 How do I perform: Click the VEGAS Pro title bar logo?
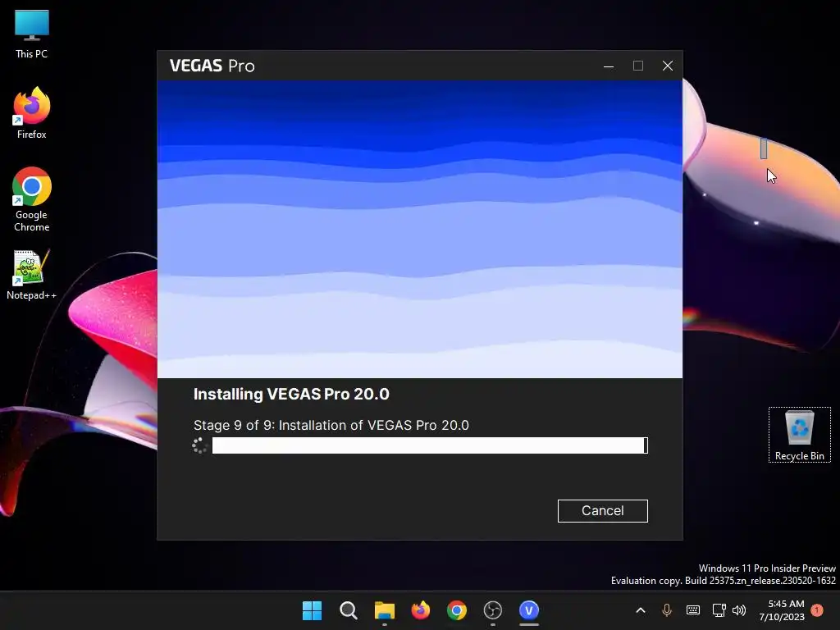[x=212, y=66]
